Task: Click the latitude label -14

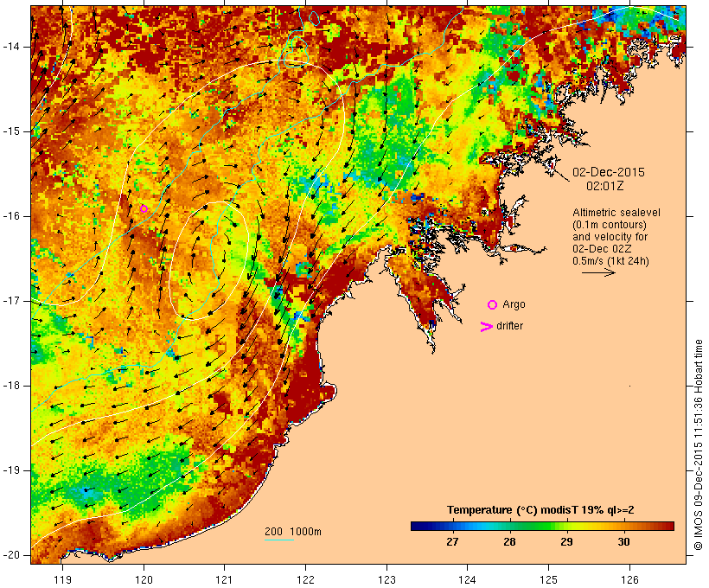Action: click(x=11, y=47)
